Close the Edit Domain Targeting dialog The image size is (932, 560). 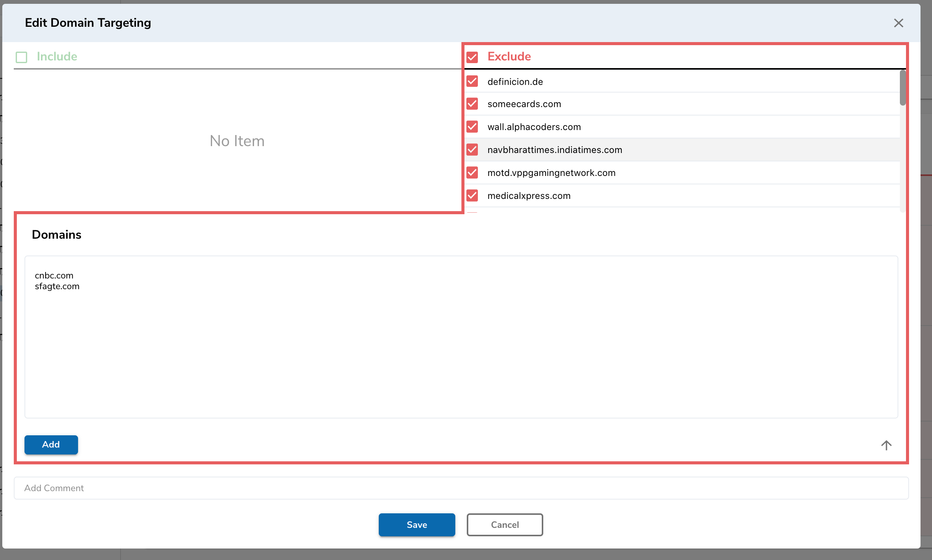[898, 23]
